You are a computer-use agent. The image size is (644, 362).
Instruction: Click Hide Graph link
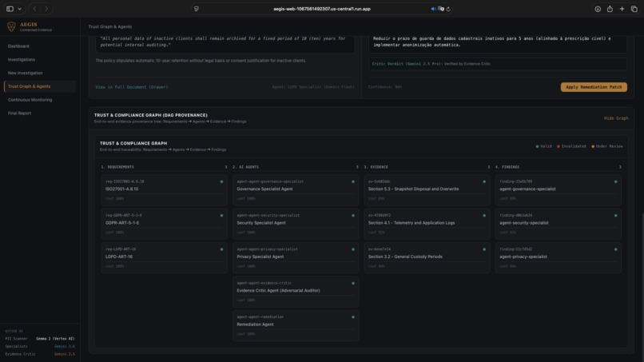click(616, 118)
